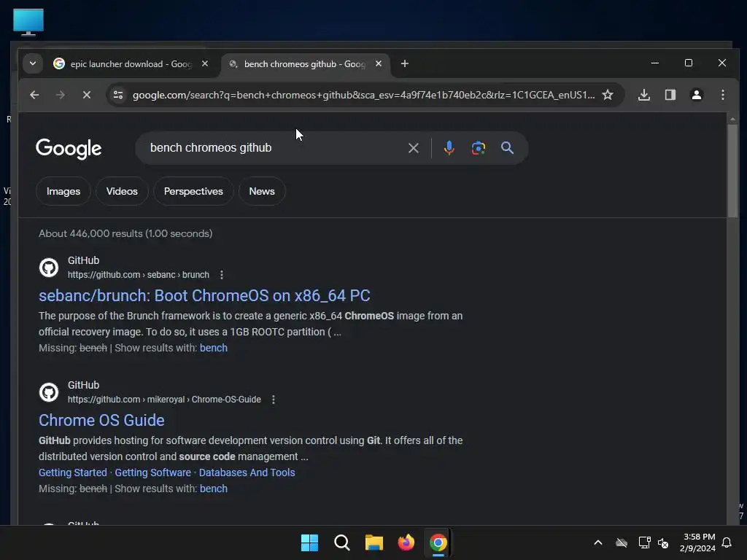Go forward with the forward arrow
The image size is (747, 560).
pos(60,95)
